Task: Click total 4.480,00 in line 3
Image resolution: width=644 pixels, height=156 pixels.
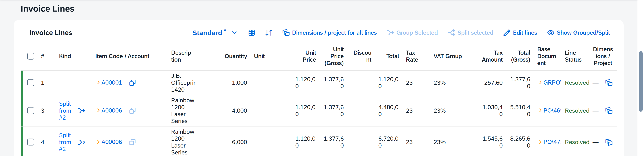Action: (x=388, y=111)
